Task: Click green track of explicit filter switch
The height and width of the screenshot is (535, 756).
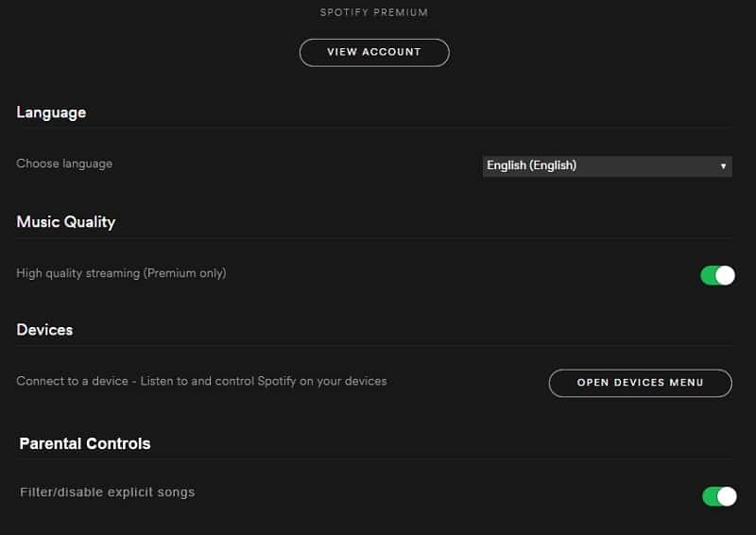Action: (x=710, y=496)
